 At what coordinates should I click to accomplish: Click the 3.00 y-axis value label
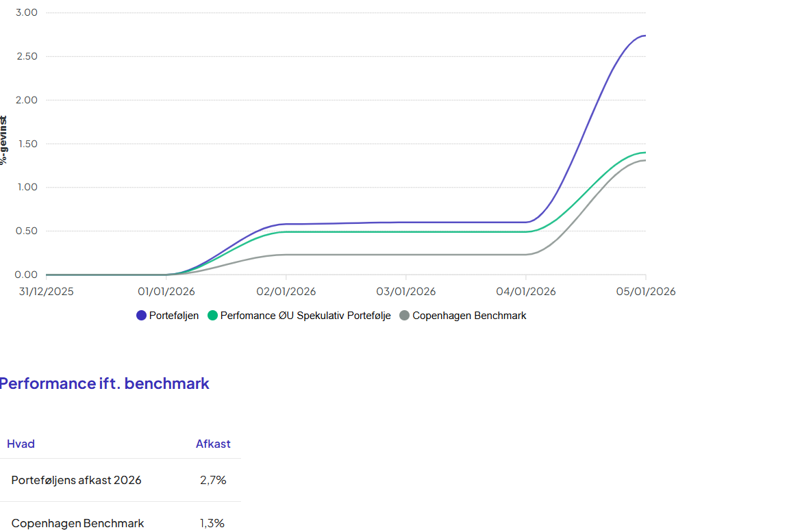[x=27, y=13]
